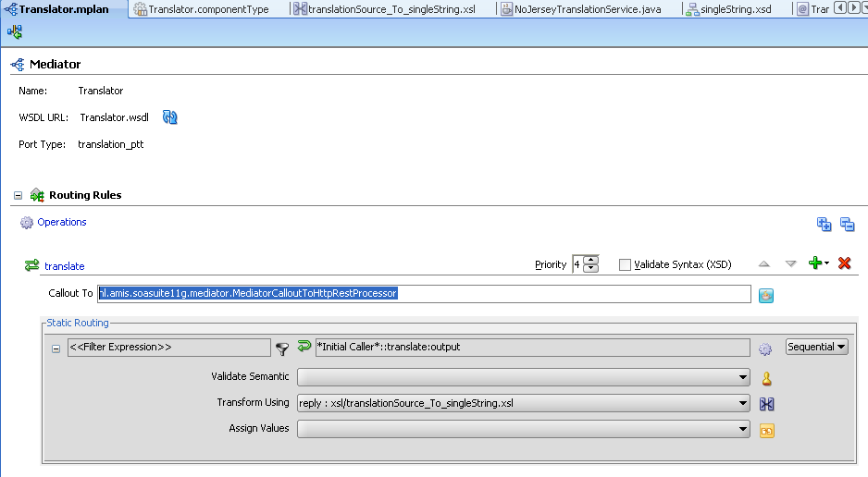Viewport: 868px width, 477px height.
Task: Expand all routing rules icon
Action: (824, 224)
